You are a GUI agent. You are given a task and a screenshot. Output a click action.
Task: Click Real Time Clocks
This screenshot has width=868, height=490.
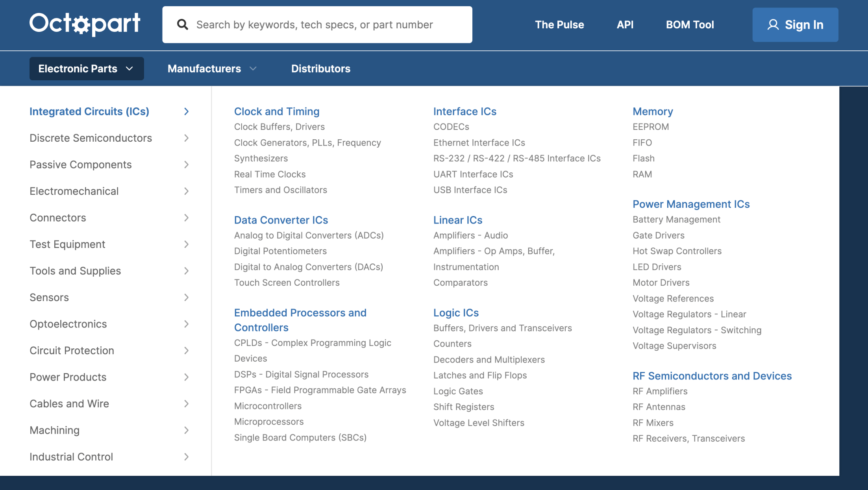(270, 174)
